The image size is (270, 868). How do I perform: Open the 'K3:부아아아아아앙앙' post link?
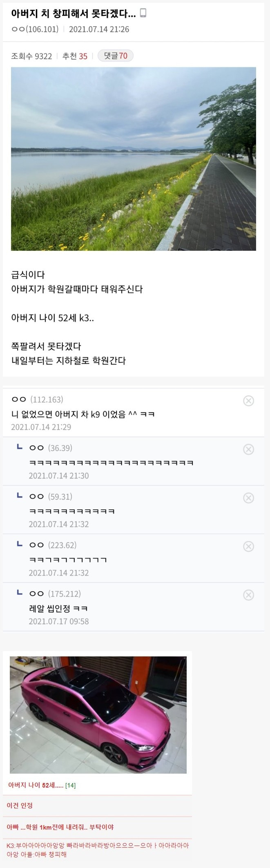point(97,850)
